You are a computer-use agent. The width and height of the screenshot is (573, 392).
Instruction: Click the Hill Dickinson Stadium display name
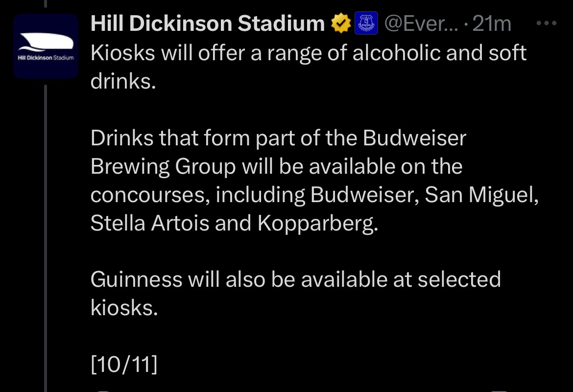tap(207, 23)
